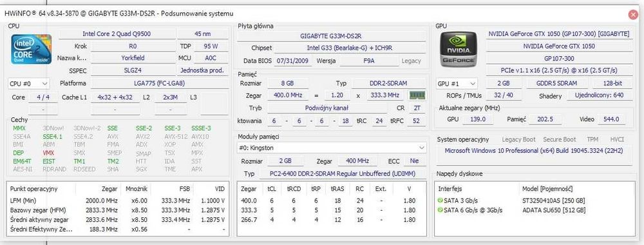Click the GPU memory clock 202.5 value
Viewport: 644px width, 245px height.
pos(545,119)
